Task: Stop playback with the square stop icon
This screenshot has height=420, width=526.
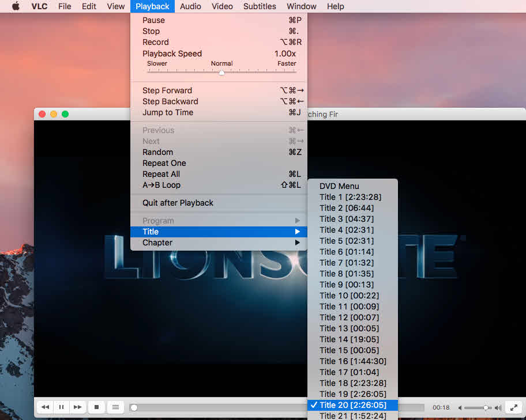Action: click(x=97, y=407)
